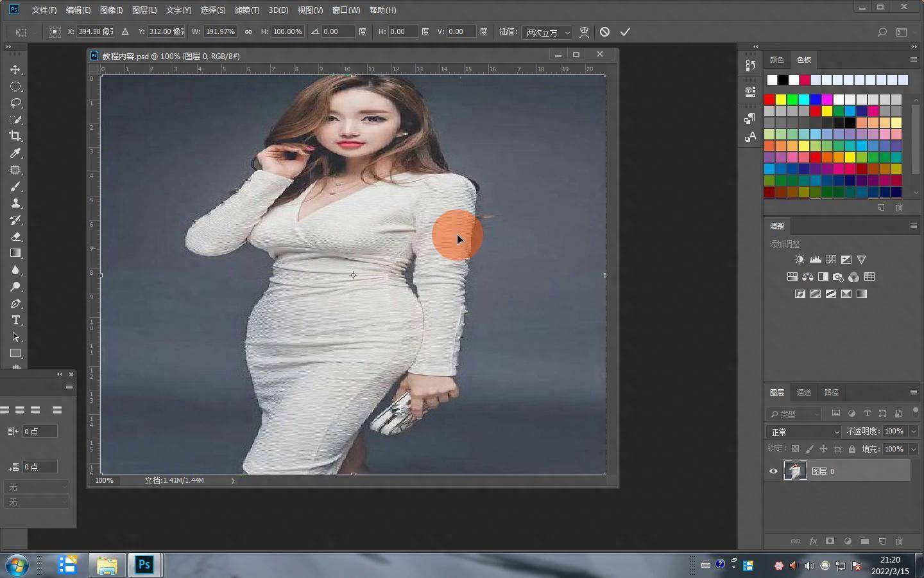
Task: Toggle lock all for the layer
Action: (x=852, y=449)
